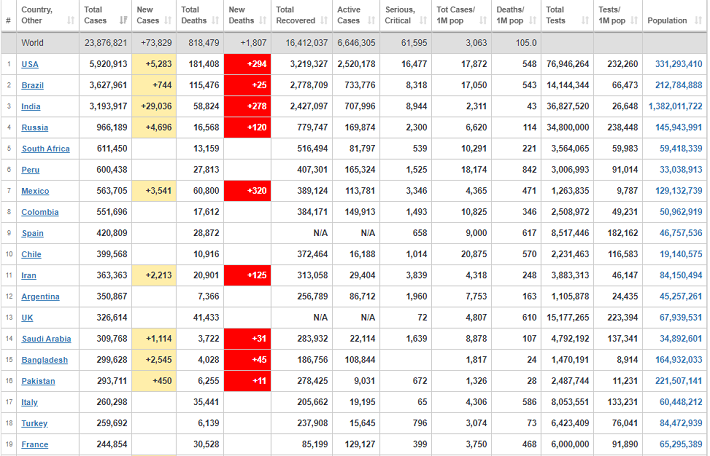Open the Colombia country link
710x456 pixels.
tap(40, 212)
